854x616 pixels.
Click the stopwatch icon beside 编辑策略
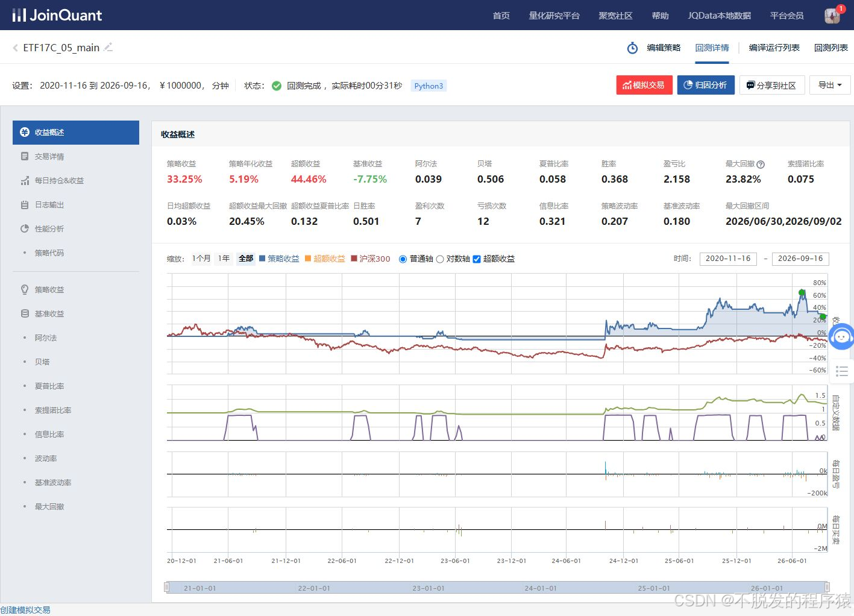pyautogui.click(x=632, y=48)
